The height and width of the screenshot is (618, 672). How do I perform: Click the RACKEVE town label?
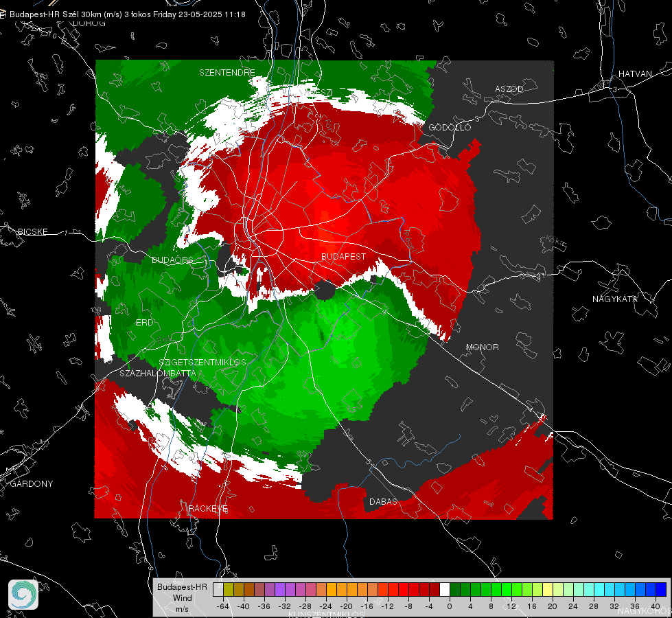pyautogui.click(x=208, y=509)
